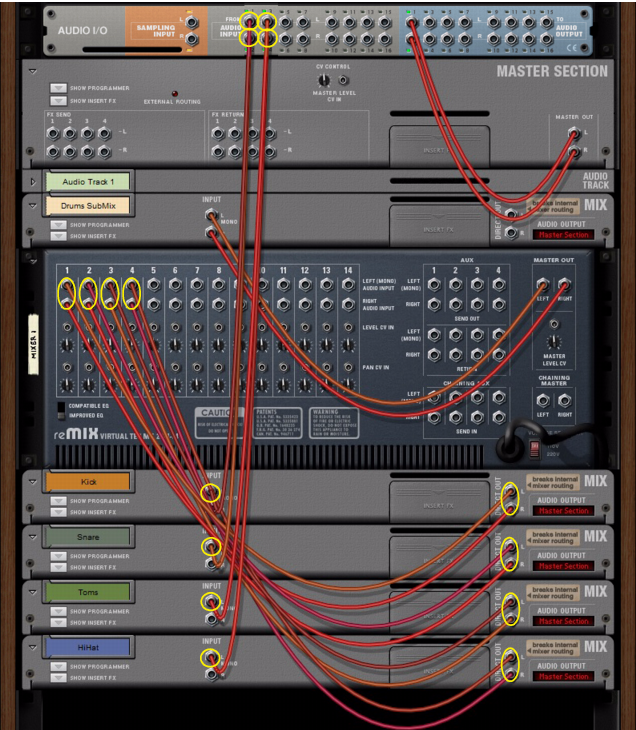Toggle Show Insert FX on Toms
636x730 pixels.
point(58,622)
